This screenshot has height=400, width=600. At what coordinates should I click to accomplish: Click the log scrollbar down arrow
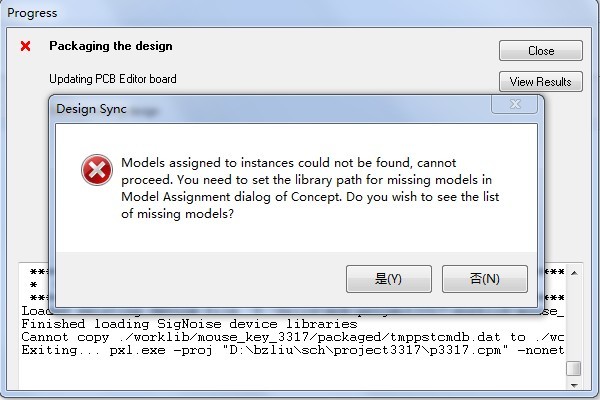(573, 384)
